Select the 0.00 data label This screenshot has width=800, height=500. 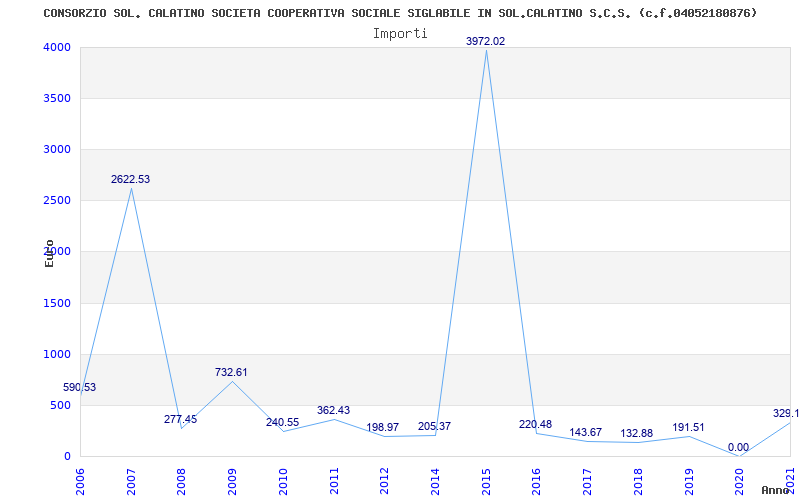point(738,447)
